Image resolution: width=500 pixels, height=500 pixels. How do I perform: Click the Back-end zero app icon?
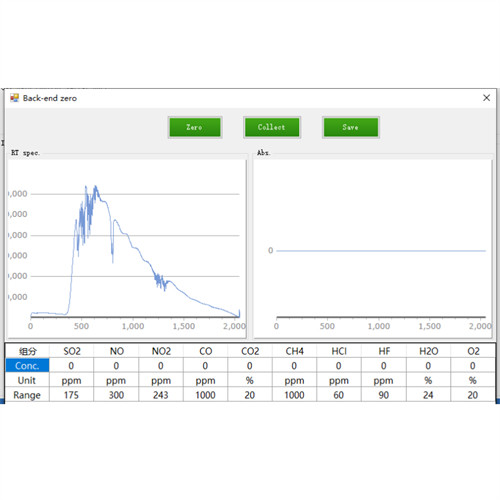[x=14, y=98]
